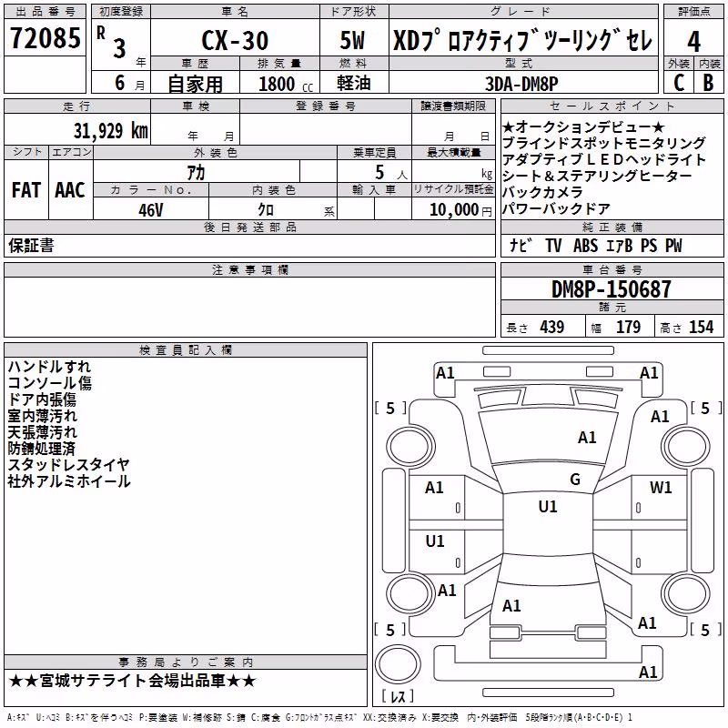Click the "純正装備" header
728x728 pixels.
coord(612,227)
